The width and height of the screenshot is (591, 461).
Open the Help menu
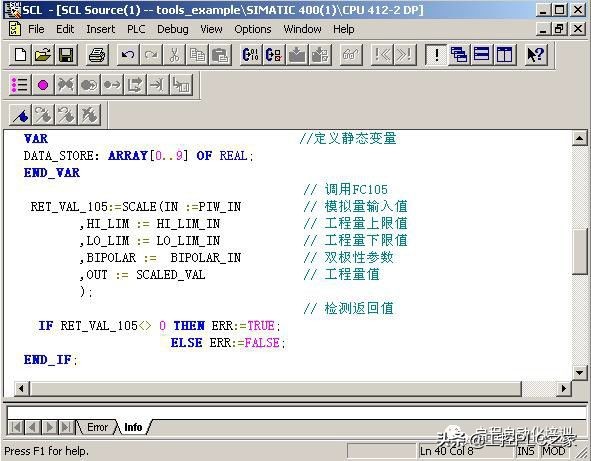pos(343,29)
